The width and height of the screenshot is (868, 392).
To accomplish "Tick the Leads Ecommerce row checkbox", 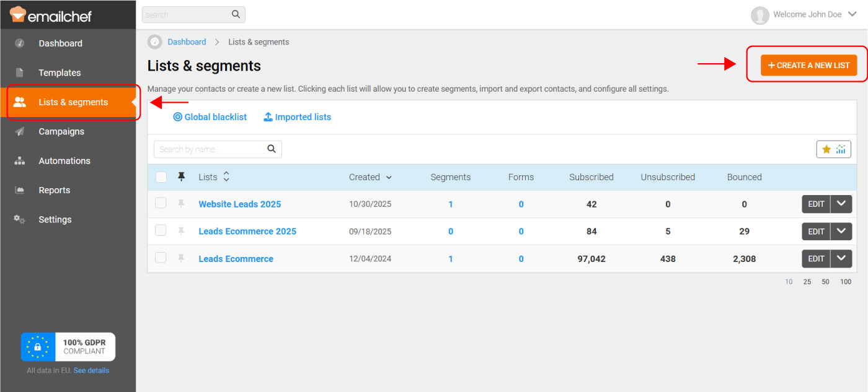I will coord(161,258).
